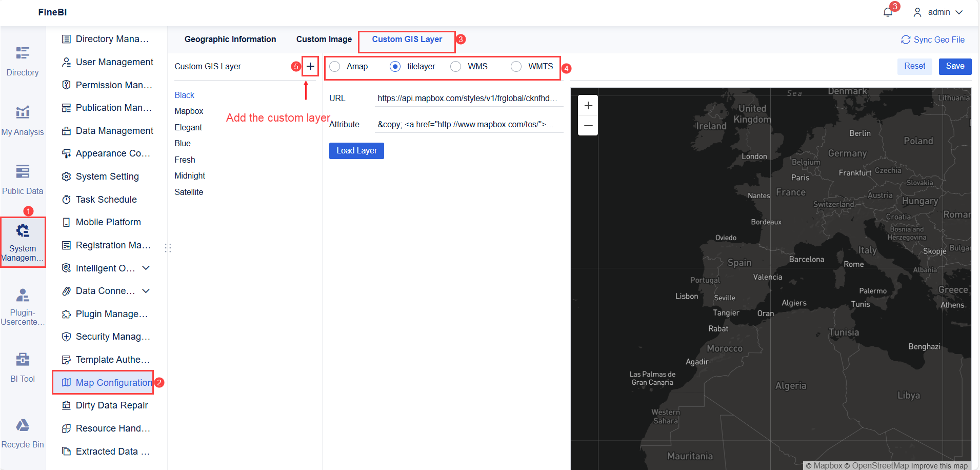Open Data Management menu item
Screen dimensions: 980x470
(107, 131)
